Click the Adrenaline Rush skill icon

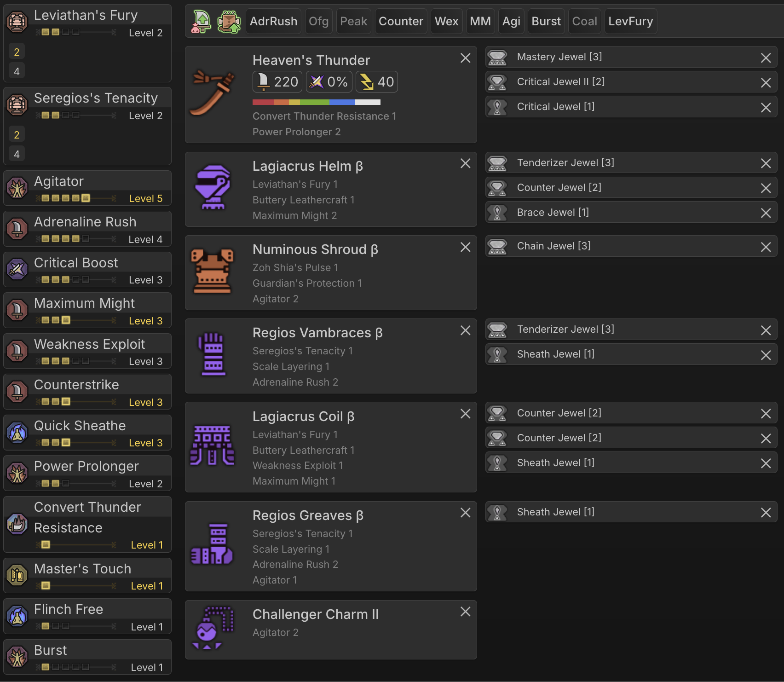[x=17, y=228]
